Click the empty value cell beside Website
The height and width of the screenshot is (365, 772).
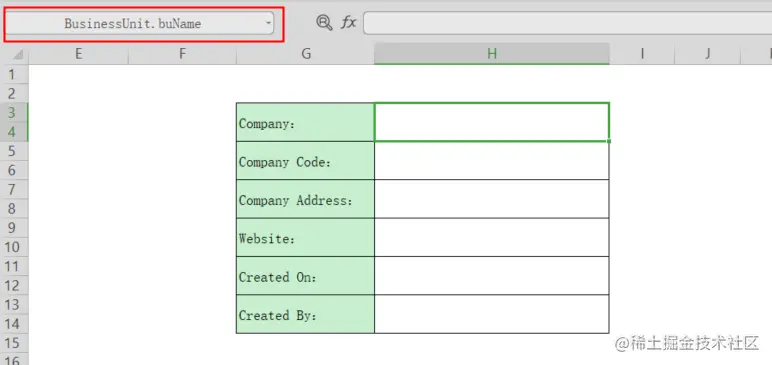click(492, 237)
